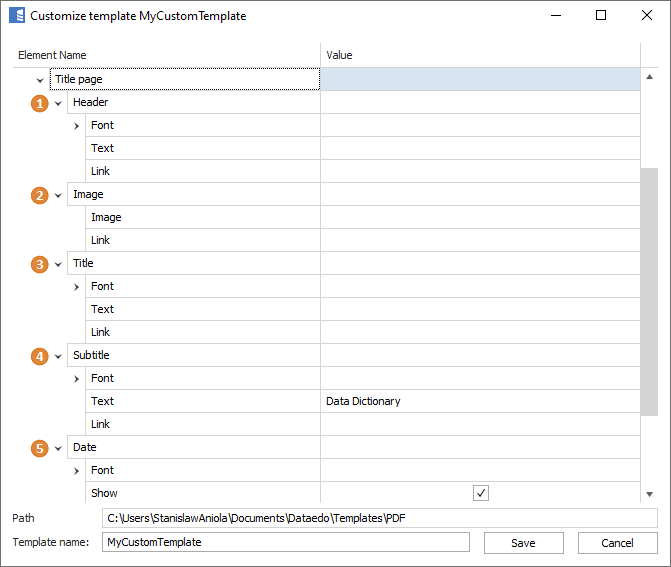671x567 pixels.
Task: Collapse the Subtitle section chevron
Action: click(x=58, y=356)
